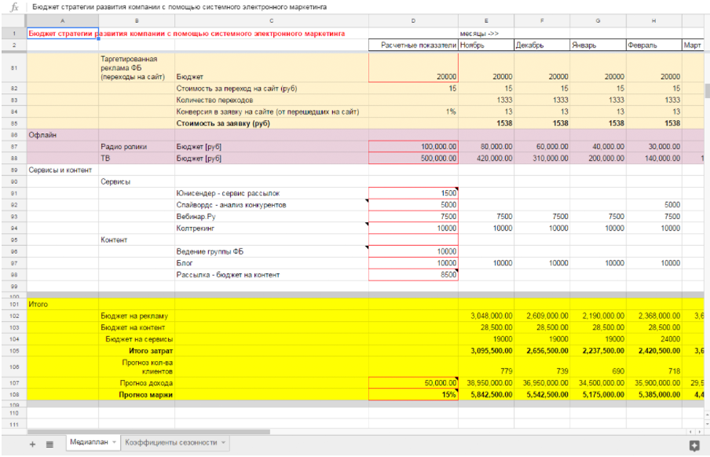This screenshot has width=710, height=457.
Task: Select column C header
Action: pyautogui.click(x=271, y=21)
